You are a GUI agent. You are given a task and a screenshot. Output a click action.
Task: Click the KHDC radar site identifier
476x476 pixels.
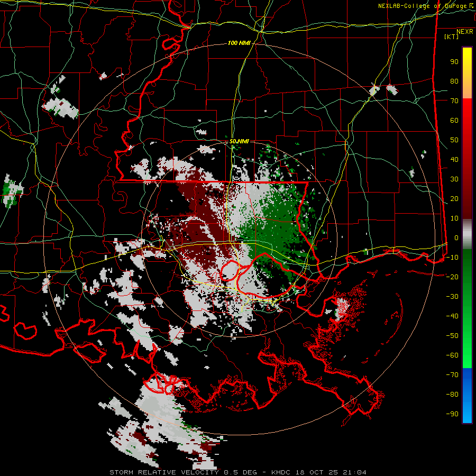(281, 472)
